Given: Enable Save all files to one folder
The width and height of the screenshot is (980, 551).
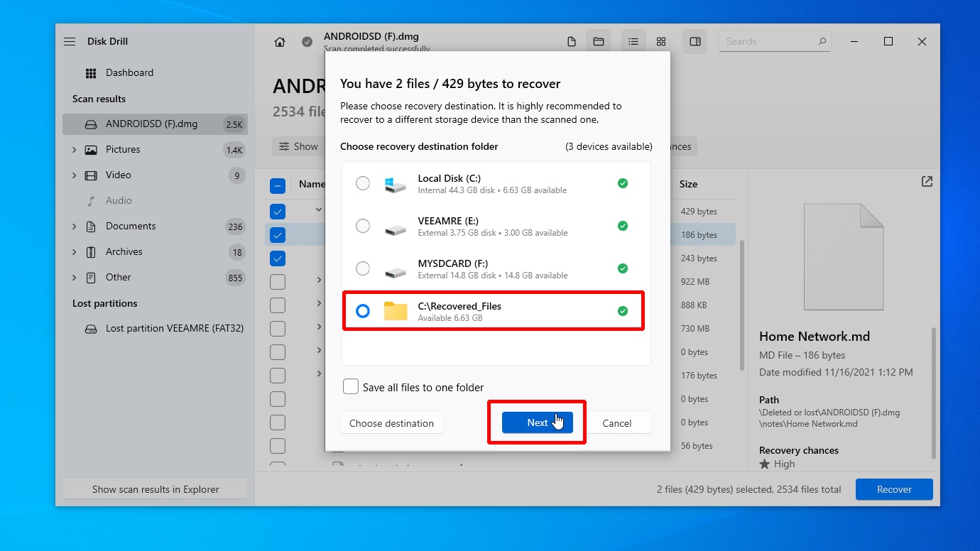Looking at the screenshot, I should (x=351, y=386).
